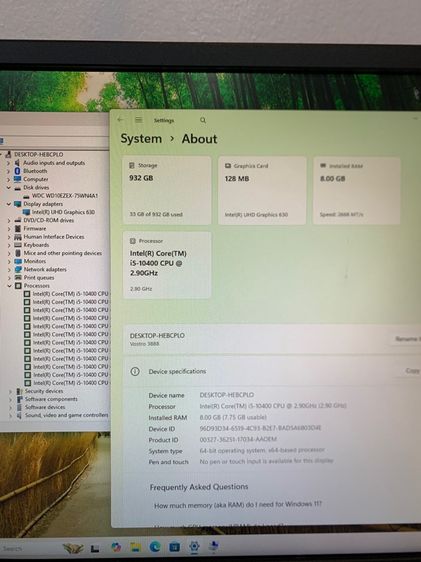This screenshot has height=562, width=421.
Task: Click the Bluetooth icon in Device Manager
Action: tap(18, 171)
